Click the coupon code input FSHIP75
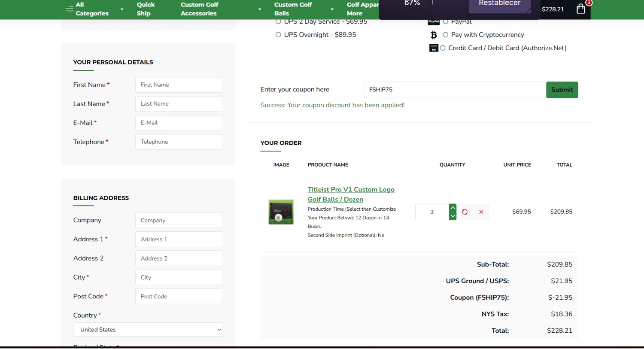644x349 pixels. click(x=455, y=90)
